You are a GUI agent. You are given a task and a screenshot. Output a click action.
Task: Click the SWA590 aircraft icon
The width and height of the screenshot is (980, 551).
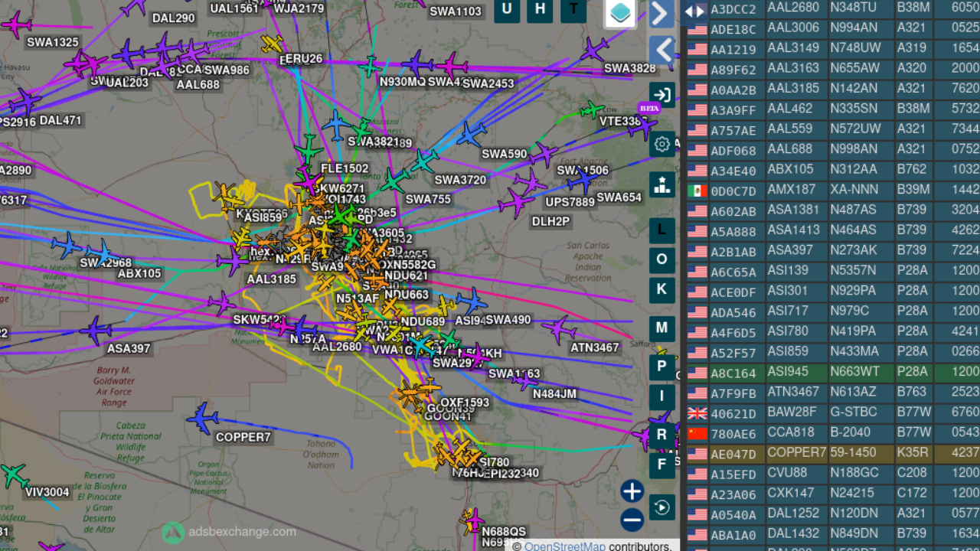(x=472, y=135)
